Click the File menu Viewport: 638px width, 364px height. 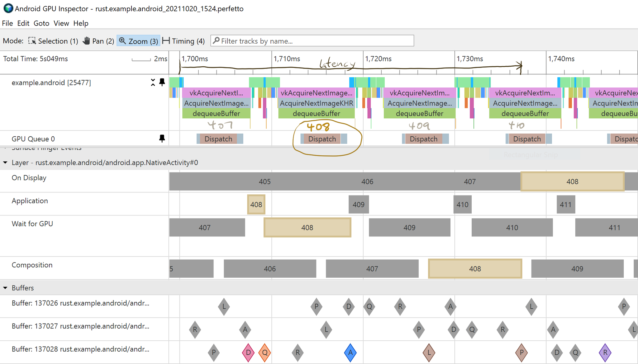tap(7, 23)
